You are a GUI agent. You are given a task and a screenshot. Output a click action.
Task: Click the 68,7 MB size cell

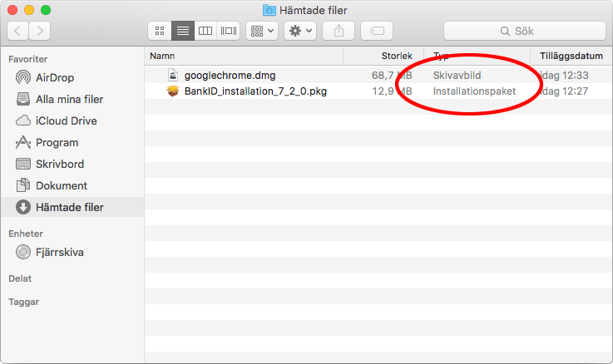pos(392,76)
